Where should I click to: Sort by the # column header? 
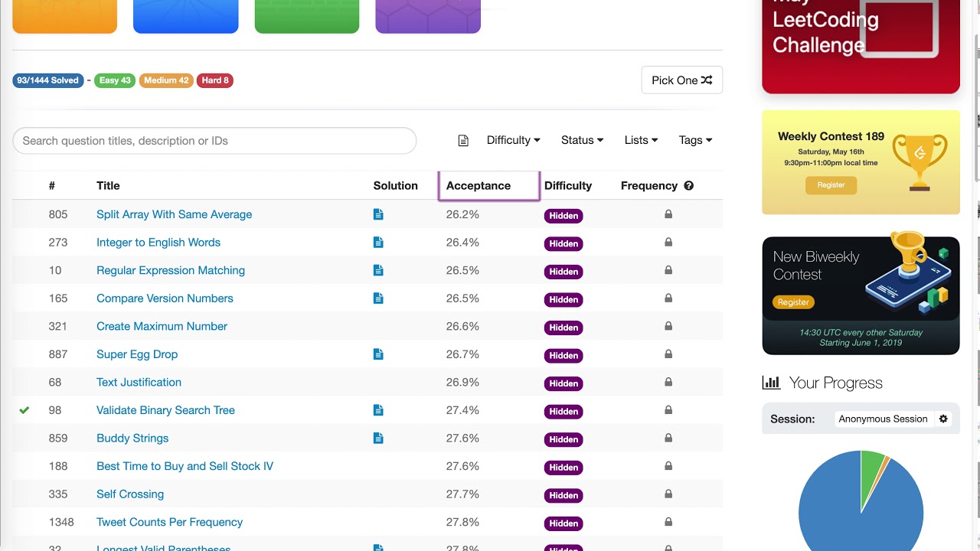point(52,185)
